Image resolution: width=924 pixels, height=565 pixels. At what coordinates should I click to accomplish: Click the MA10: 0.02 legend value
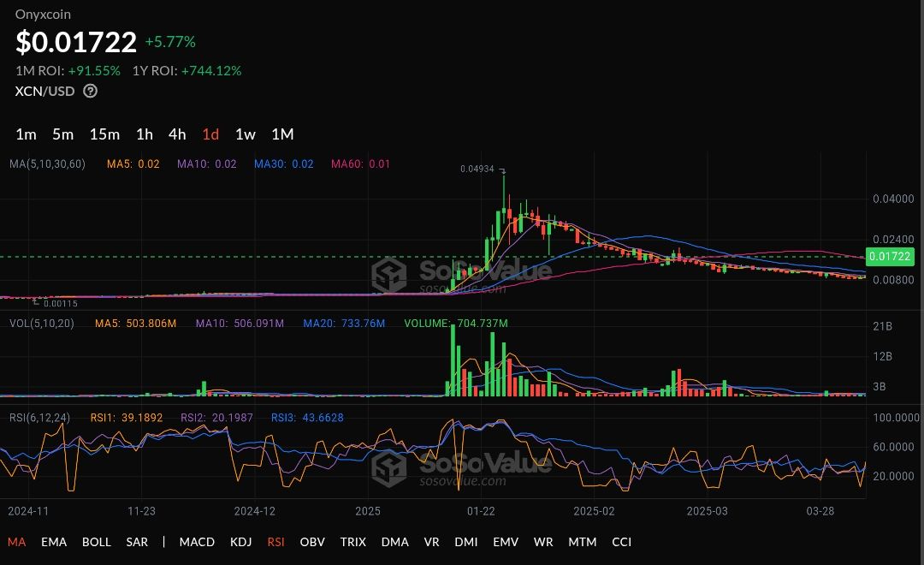[x=207, y=164]
